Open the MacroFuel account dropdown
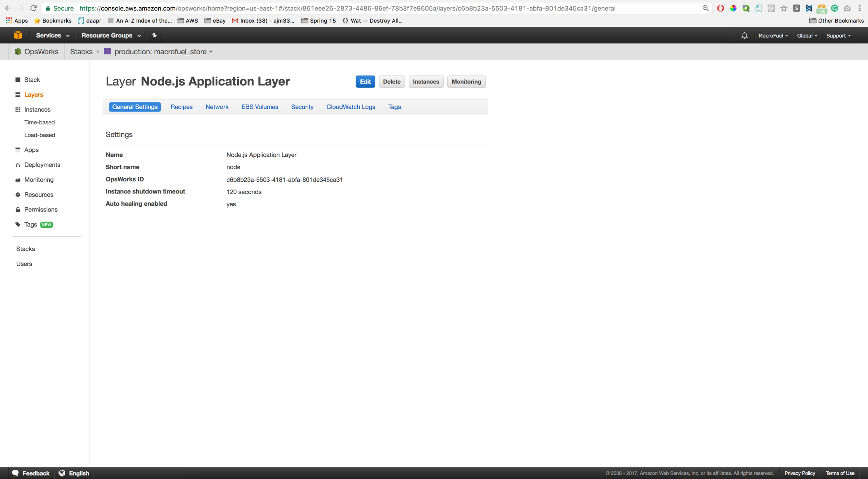This screenshot has width=868, height=479. [x=773, y=35]
